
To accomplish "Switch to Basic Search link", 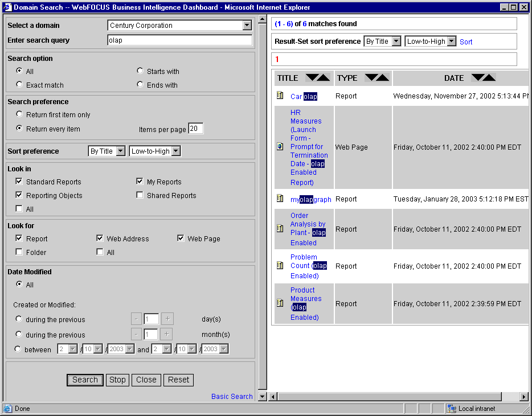I will click(x=232, y=396).
